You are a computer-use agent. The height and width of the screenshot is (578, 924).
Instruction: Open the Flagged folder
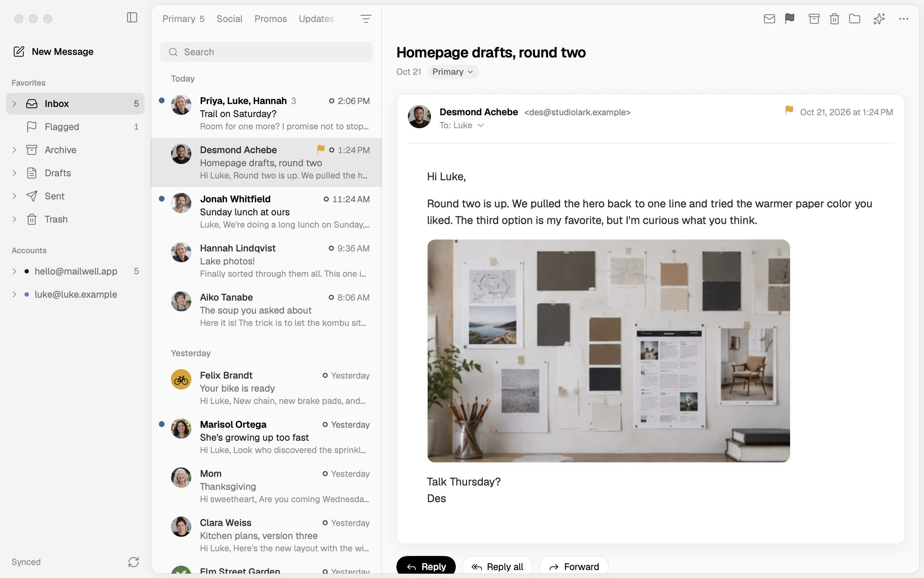75,126
